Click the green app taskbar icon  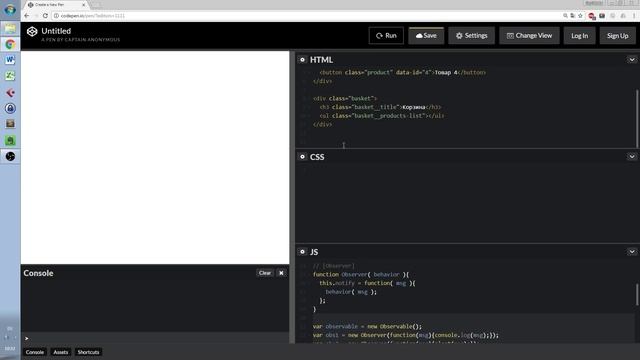pos(10,140)
